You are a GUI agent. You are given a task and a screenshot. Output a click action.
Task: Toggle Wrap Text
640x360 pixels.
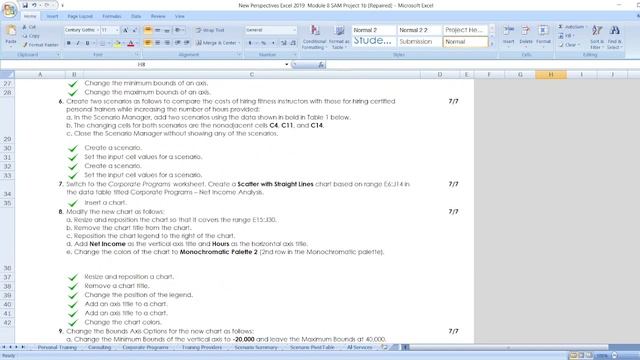(x=210, y=30)
